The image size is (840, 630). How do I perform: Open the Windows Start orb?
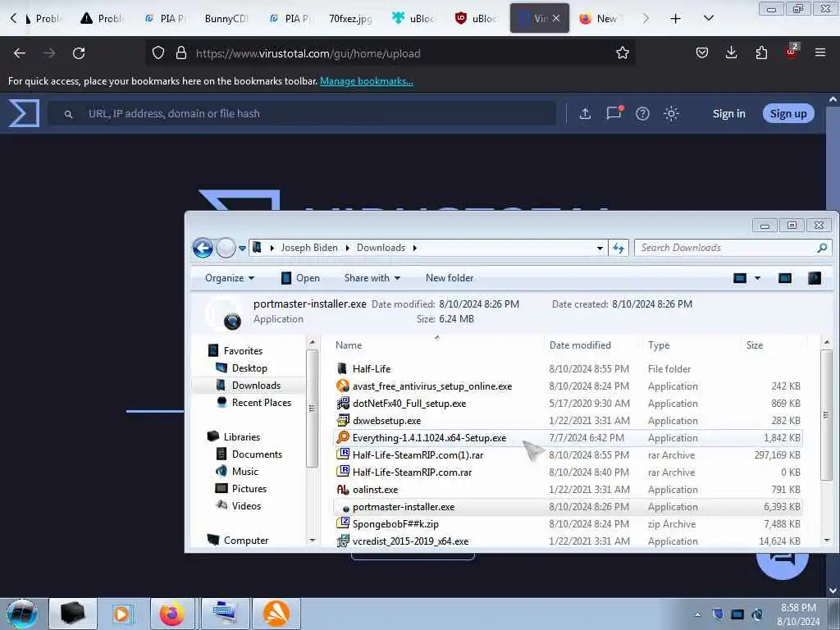coord(22,614)
